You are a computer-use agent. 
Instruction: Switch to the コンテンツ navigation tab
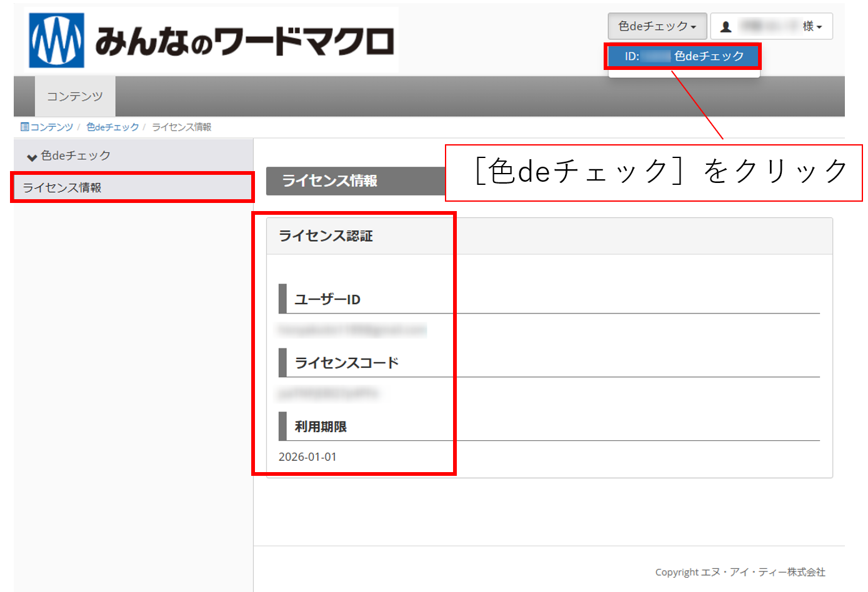tap(75, 96)
